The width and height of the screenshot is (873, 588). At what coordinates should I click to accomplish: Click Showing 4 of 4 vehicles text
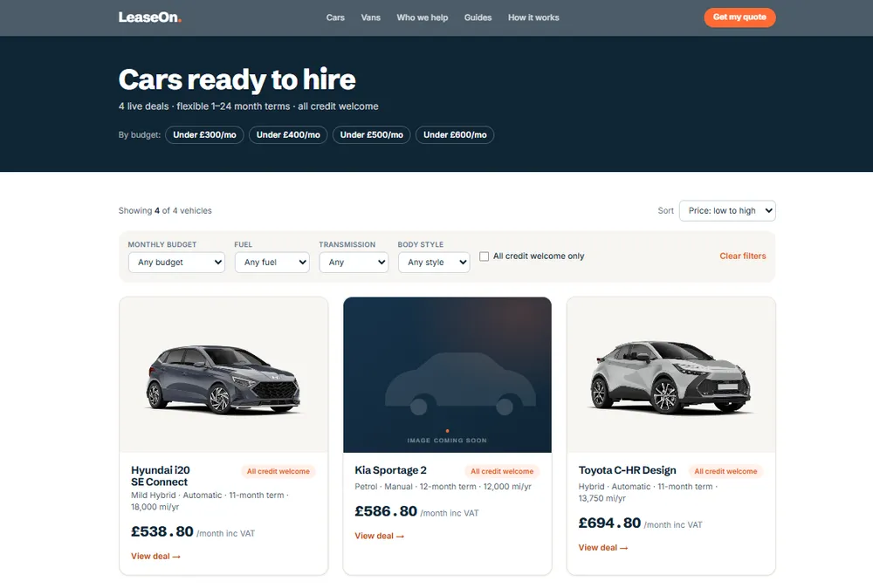pyautogui.click(x=165, y=211)
